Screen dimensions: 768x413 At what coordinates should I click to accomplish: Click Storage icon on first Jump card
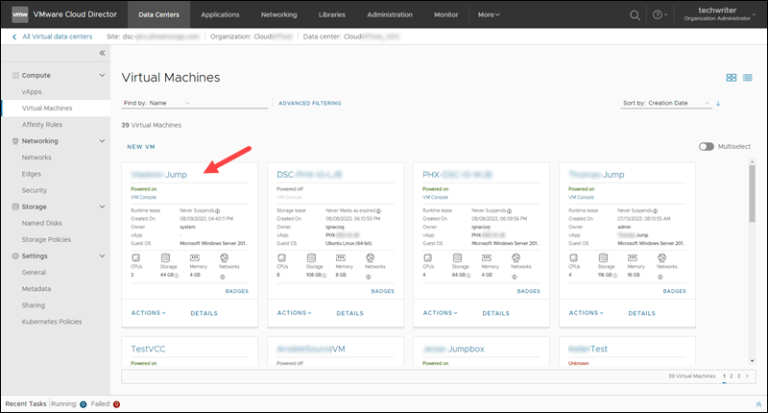[x=166, y=258]
